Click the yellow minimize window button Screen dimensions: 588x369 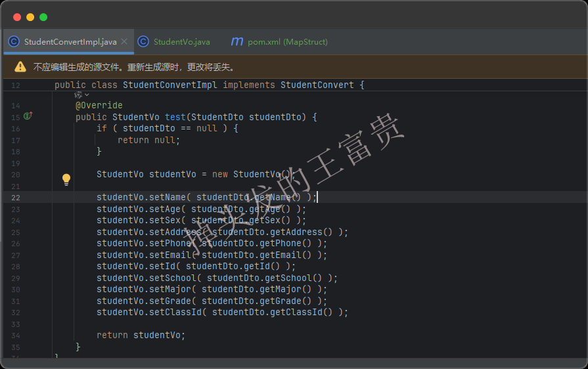(x=30, y=17)
